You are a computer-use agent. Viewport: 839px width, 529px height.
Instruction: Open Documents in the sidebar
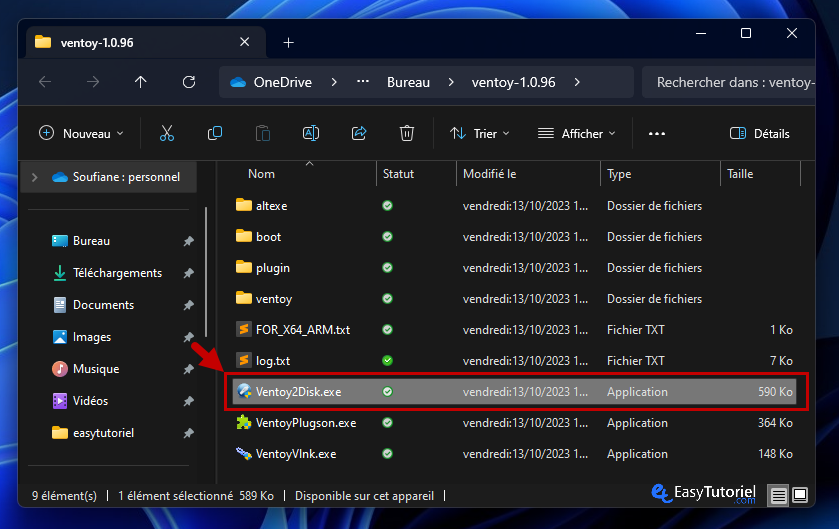tap(103, 305)
